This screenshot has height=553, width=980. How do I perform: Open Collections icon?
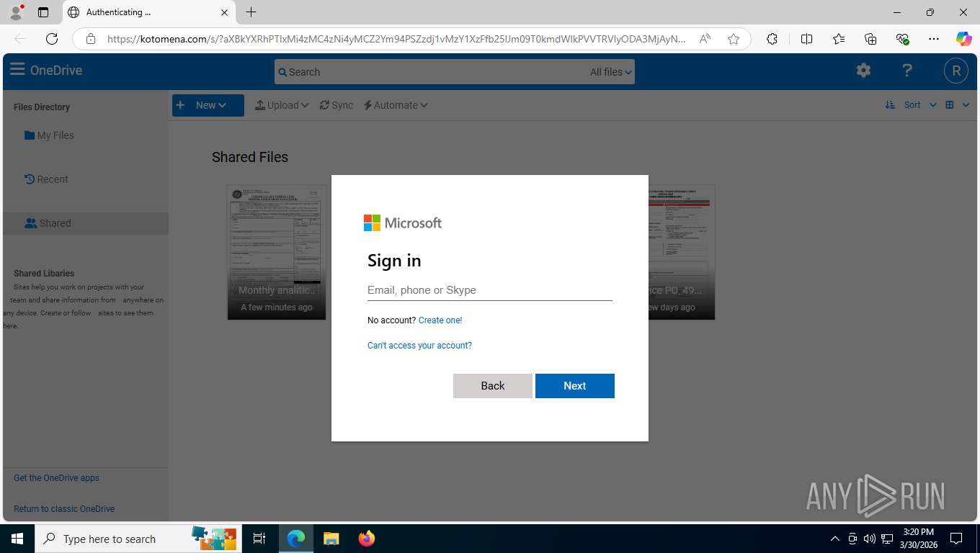pos(870,39)
